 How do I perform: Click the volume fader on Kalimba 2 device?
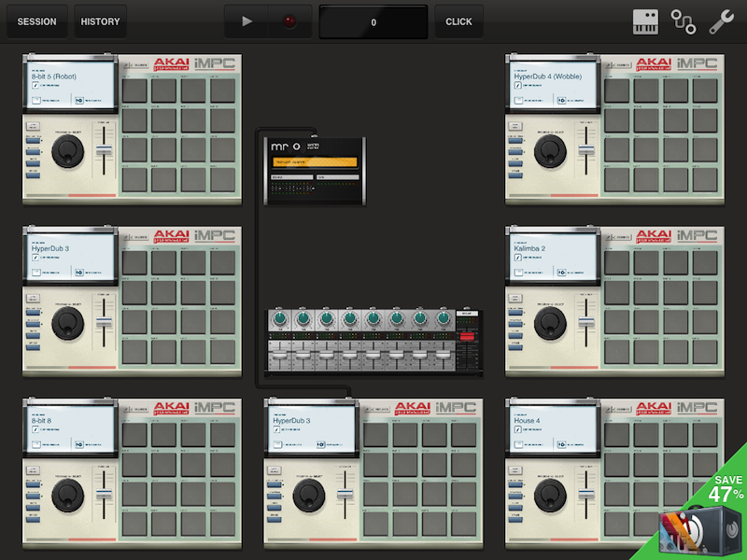[586, 322]
